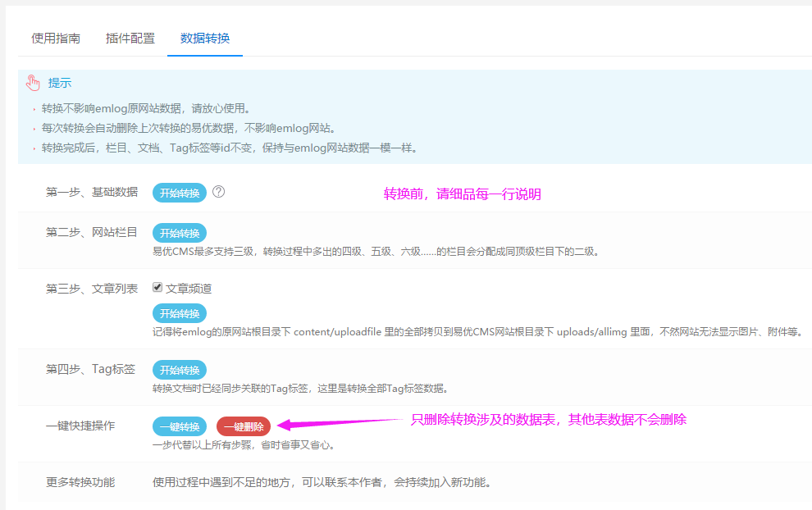Click the help question mark icon

point(218,192)
